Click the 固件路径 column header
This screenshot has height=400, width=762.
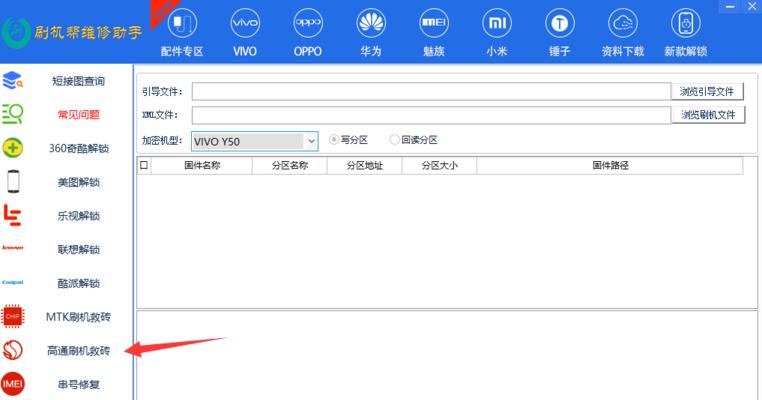(x=610, y=165)
